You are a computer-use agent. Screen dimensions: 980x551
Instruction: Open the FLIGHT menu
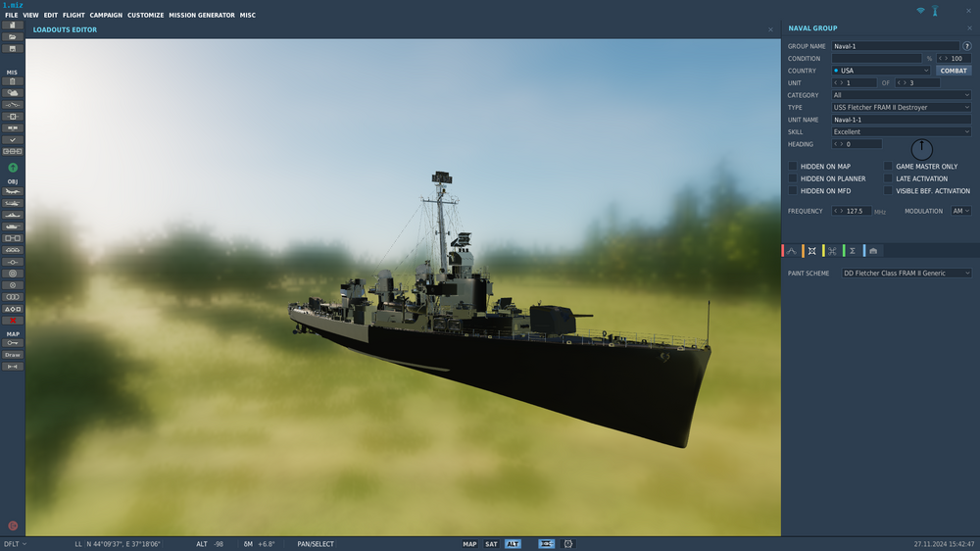[x=73, y=15]
